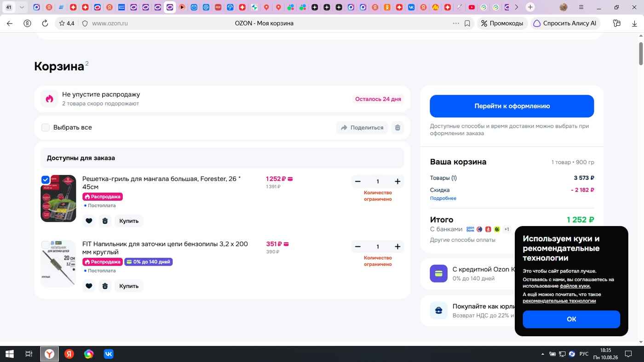Add Решетка-гриль to favorites with the heart
644x362 pixels.
(89, 221)
